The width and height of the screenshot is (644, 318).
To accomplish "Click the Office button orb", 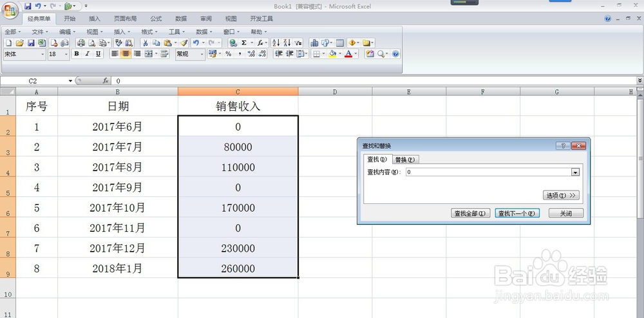I will (10, 10).
